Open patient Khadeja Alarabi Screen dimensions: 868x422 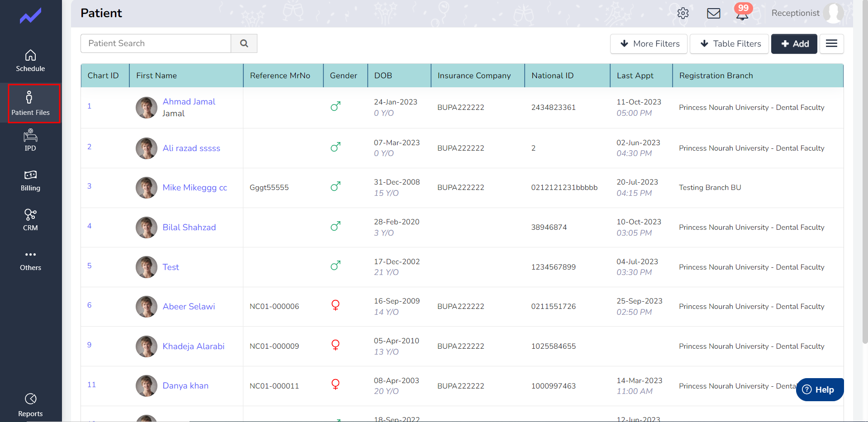[x=193, y=346]
